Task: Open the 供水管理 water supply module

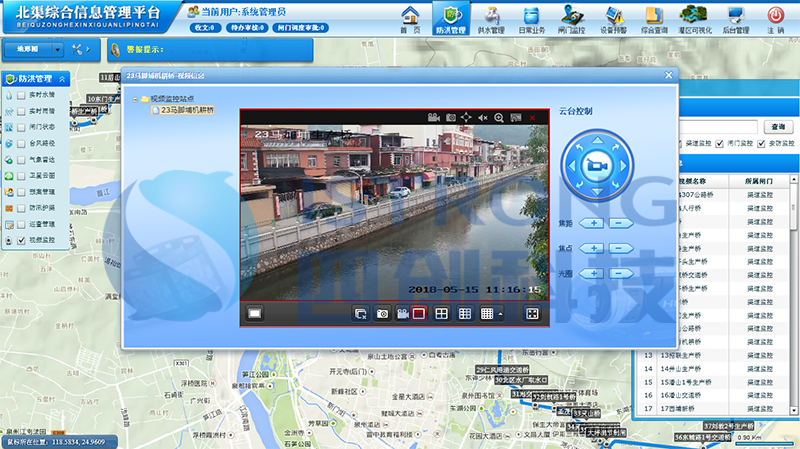Action: pos(491,18)
